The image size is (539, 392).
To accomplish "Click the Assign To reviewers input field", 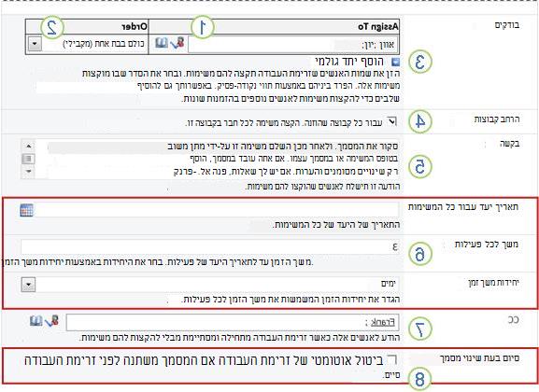I will coord(293,45).
